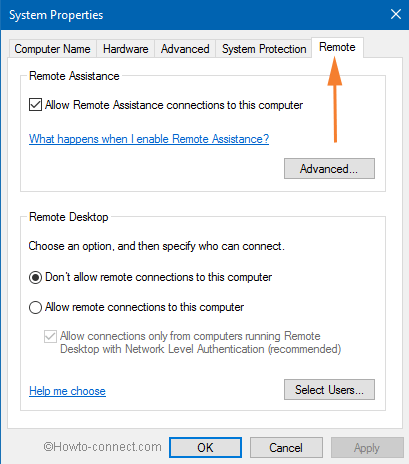
Task: Click the Howto-connect.com watermark text
Action: pyautogui.click(x=103, y=447)
